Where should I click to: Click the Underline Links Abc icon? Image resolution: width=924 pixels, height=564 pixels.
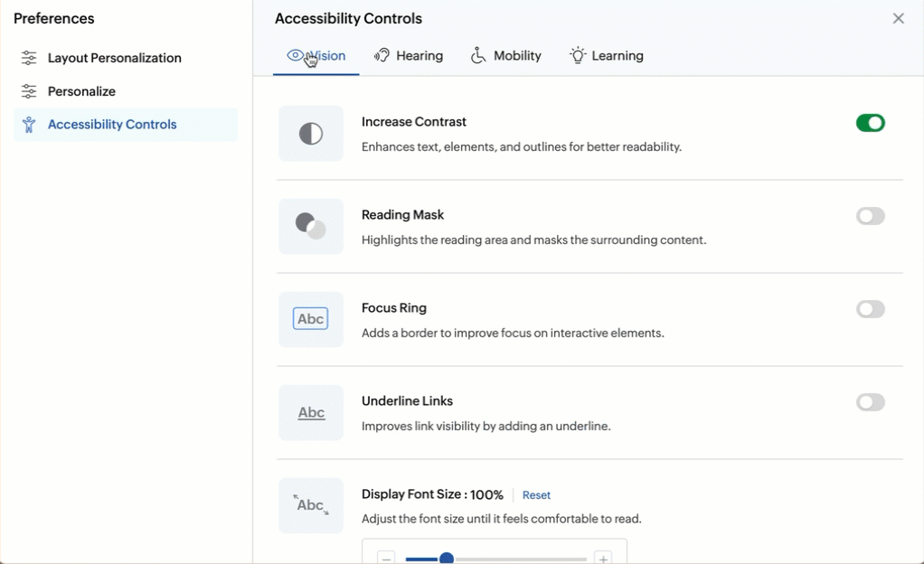coord(310,412)
